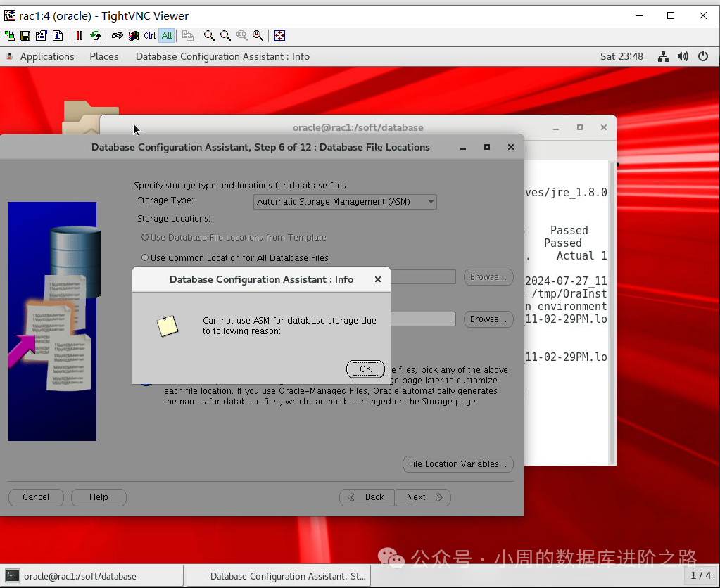Screen dimensions: 720x588
Task: Click the Zoom out magnifier icon
Action: click(x=225, y=36)
